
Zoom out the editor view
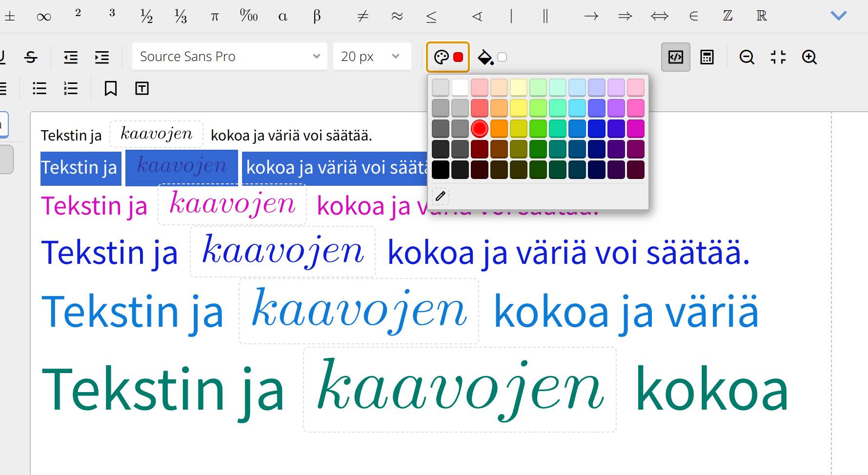(747, 57)
